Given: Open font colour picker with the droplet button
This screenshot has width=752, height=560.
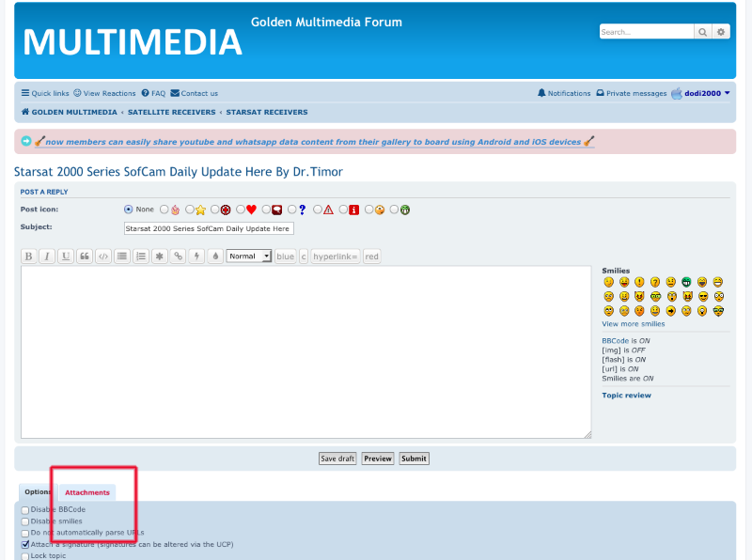Looking at the screenshot, I should point(215,257).
